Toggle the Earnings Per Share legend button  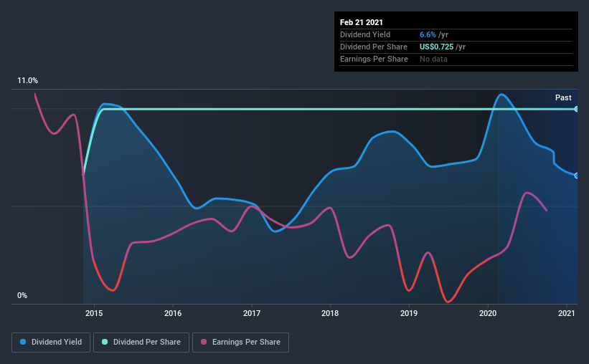240,343
